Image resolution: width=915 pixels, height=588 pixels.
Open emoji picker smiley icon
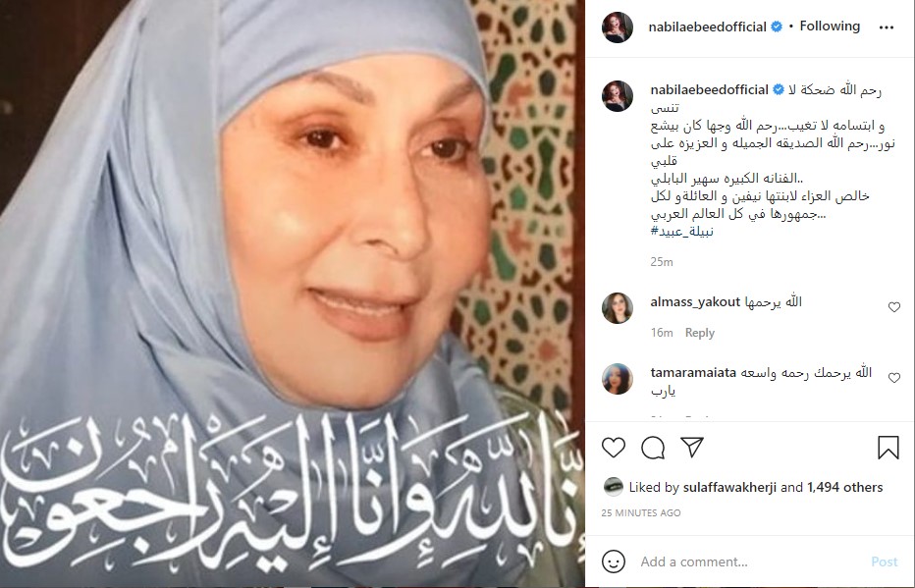coord(614,561)
